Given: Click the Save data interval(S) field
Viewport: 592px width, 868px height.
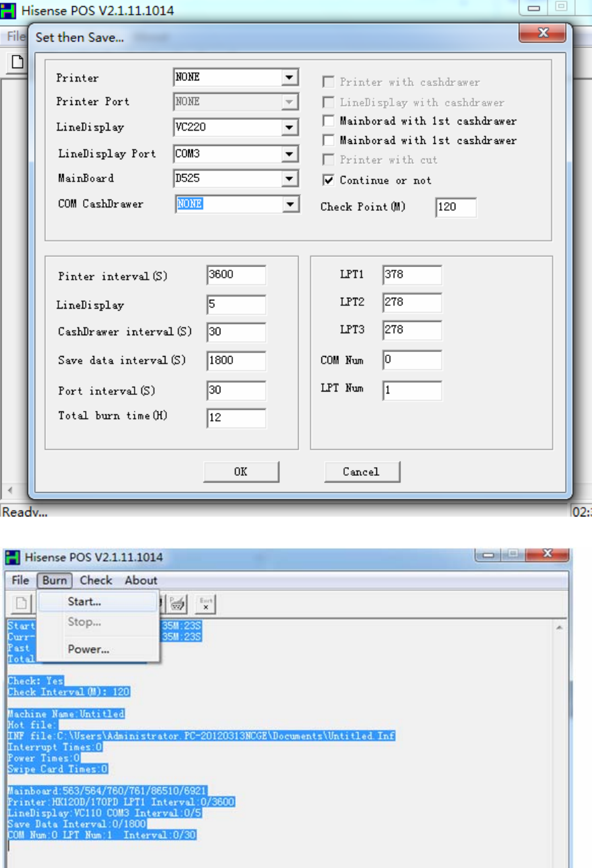Looking at the screenshot, I should click(x=236, y=361).
